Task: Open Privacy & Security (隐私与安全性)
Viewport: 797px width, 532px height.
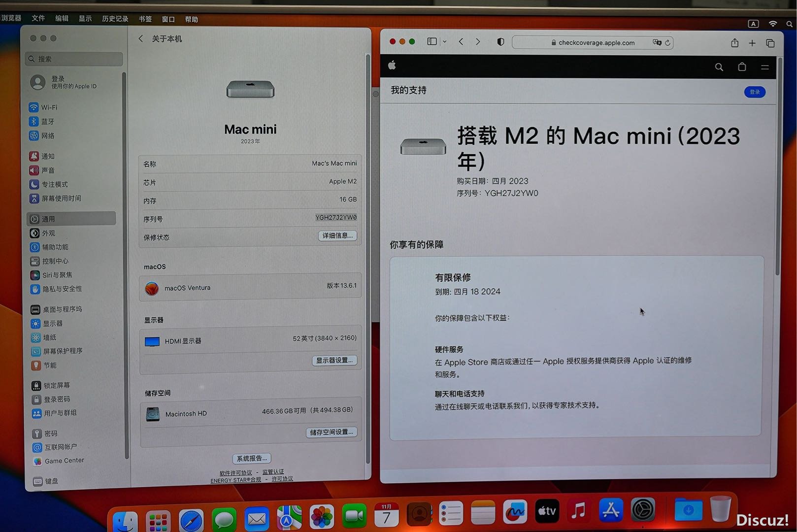Action: point(57,289)
